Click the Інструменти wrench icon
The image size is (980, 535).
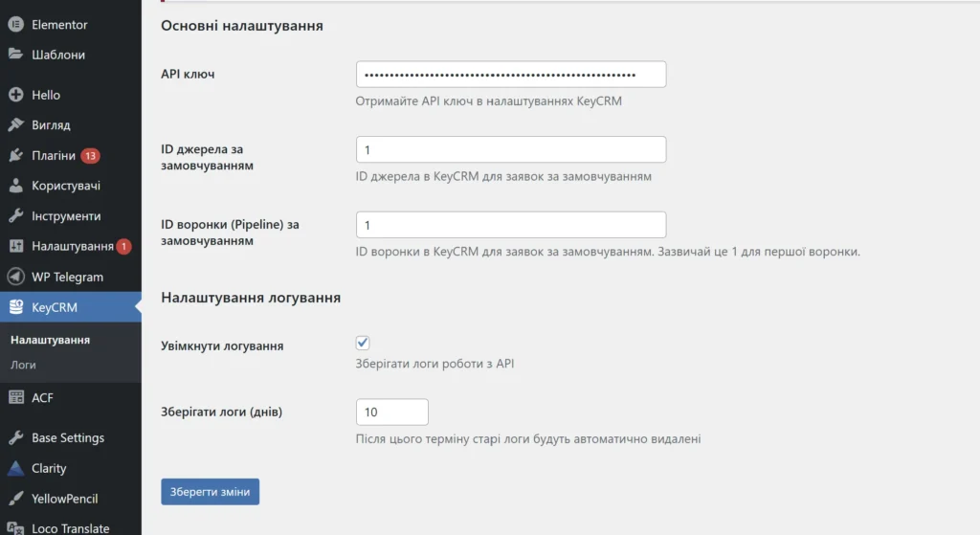(15, 216)
